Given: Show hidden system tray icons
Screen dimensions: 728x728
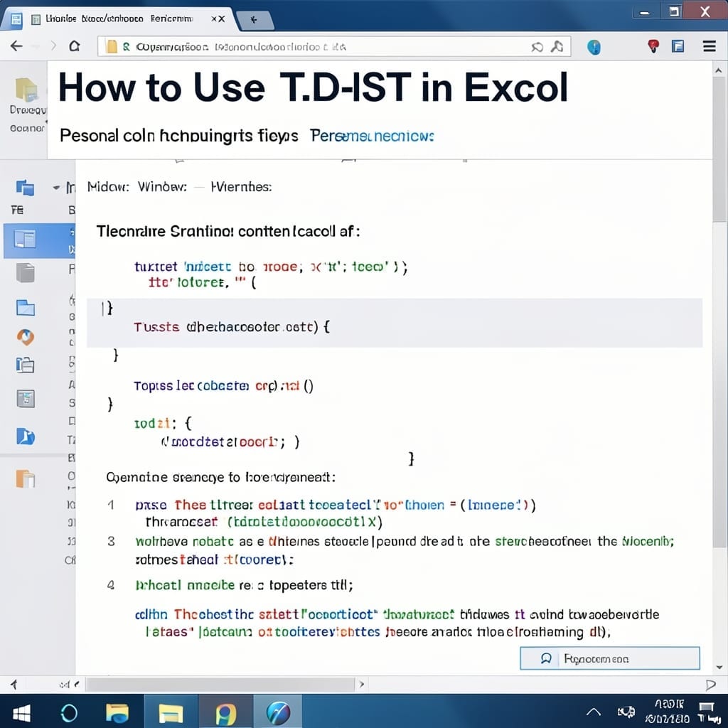Looking at the screenshot, I should 594,712.
